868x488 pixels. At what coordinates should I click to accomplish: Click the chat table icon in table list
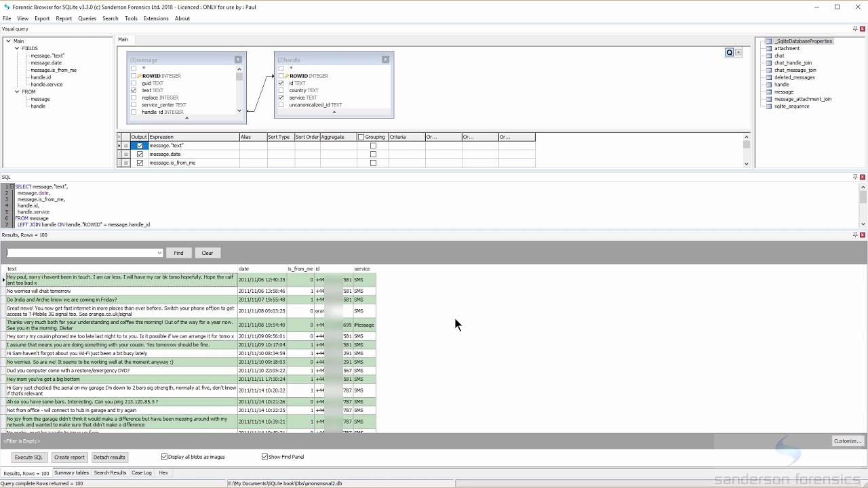point(769,56)
